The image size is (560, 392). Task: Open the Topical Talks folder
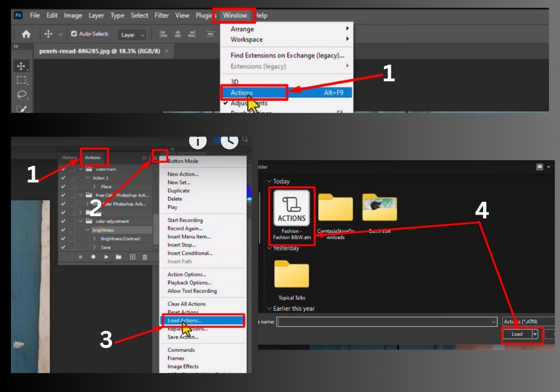(291, 280)
